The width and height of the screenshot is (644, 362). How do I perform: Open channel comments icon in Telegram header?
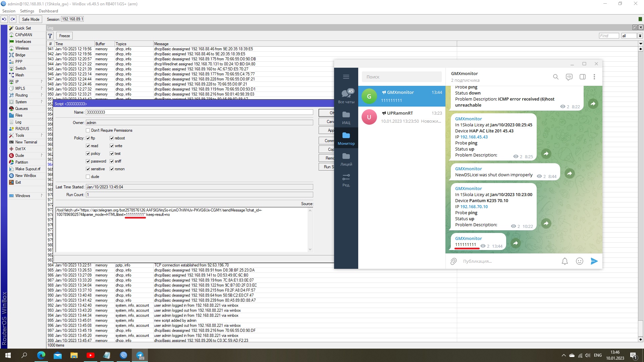[x=569, y=77]
